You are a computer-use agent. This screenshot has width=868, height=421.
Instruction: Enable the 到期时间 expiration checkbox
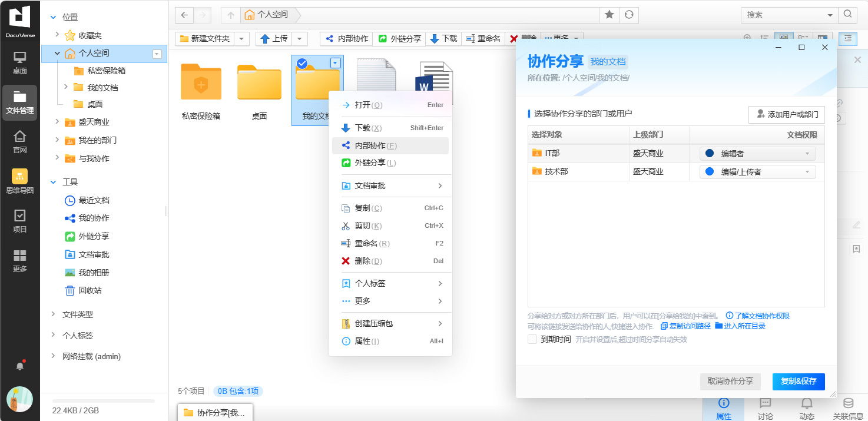pos(532,339)
